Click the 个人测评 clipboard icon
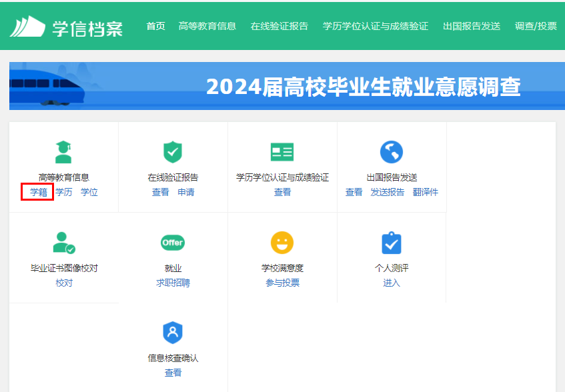Image resolution: width=565 pixels, height=392 pixels. pos(392,243)
